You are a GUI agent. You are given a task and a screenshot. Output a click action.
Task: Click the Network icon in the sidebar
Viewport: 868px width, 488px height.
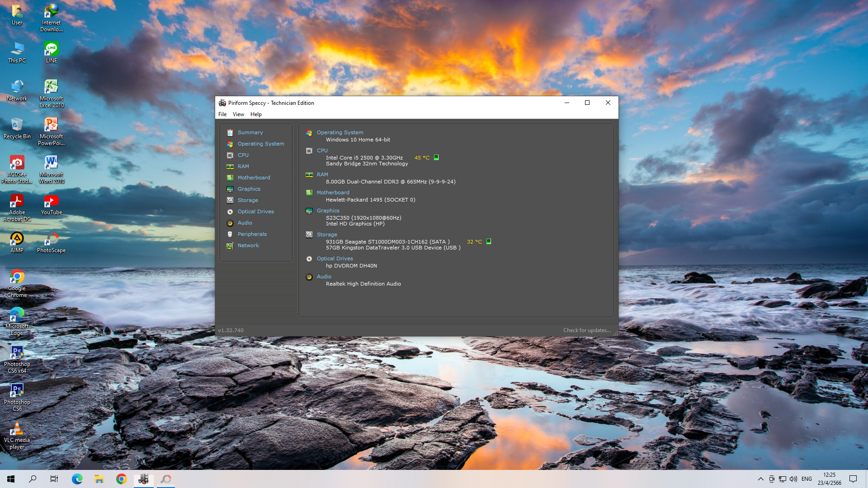pyautogui.click(x=230, y=245)
